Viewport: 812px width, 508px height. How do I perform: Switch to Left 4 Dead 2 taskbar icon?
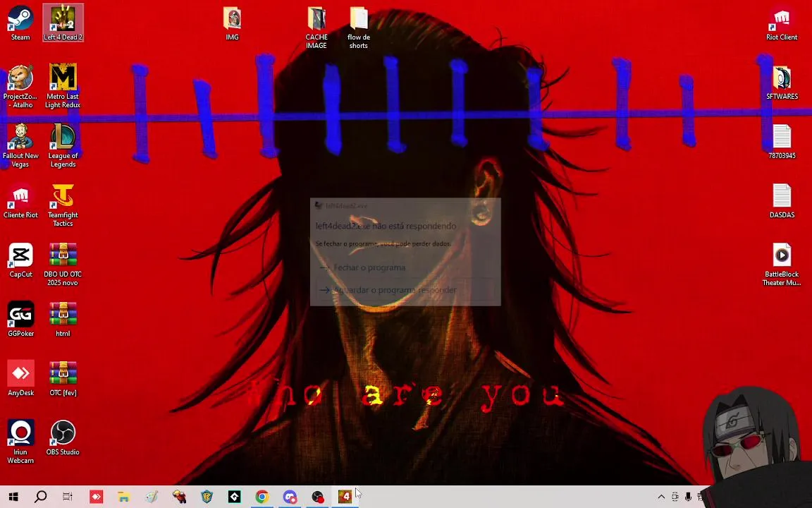pyautogui.click(x=345, y=497)
